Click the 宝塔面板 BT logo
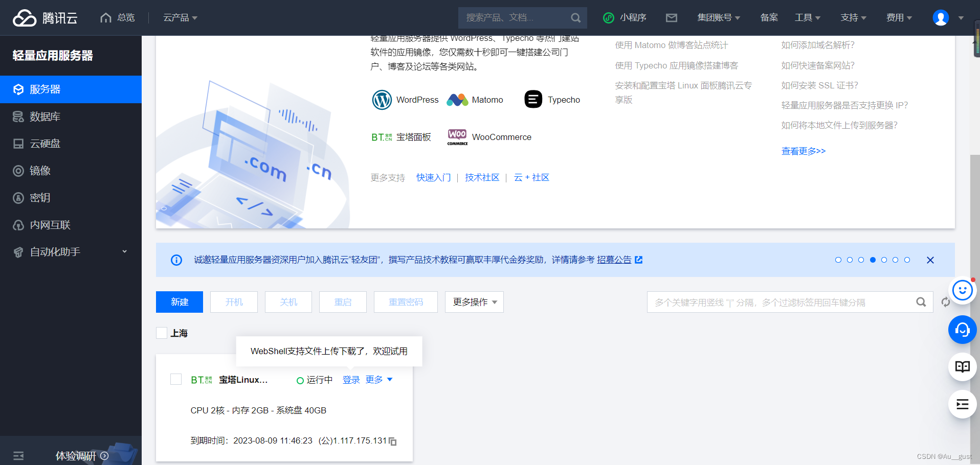 (382, 137)
